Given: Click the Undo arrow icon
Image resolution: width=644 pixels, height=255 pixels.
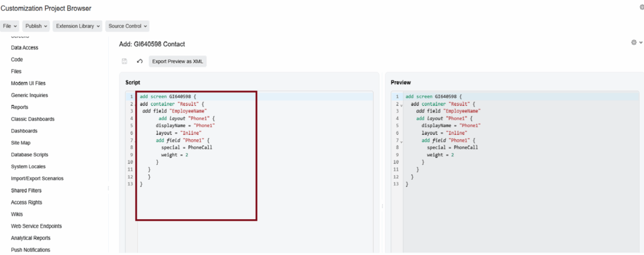Looking at the screenshot, I should (140, 61).
